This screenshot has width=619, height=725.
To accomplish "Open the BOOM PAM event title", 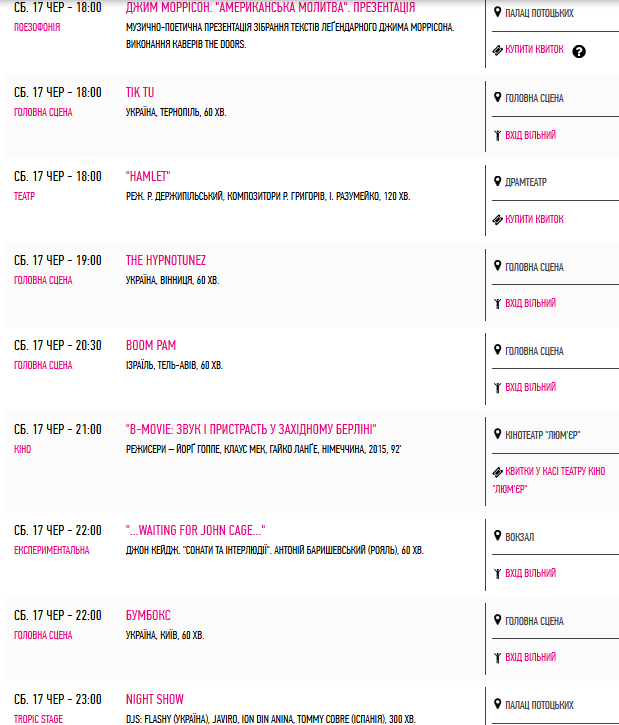I will tap(151, 345).
